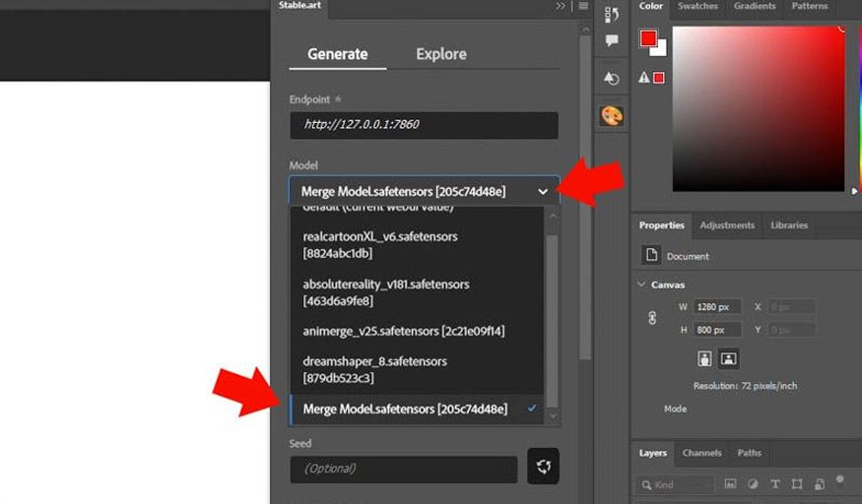Image resolution: width=862 pixels, height=504 pixels.
Task: Click the Seed (Optional) input field
Action: point(404,469)
